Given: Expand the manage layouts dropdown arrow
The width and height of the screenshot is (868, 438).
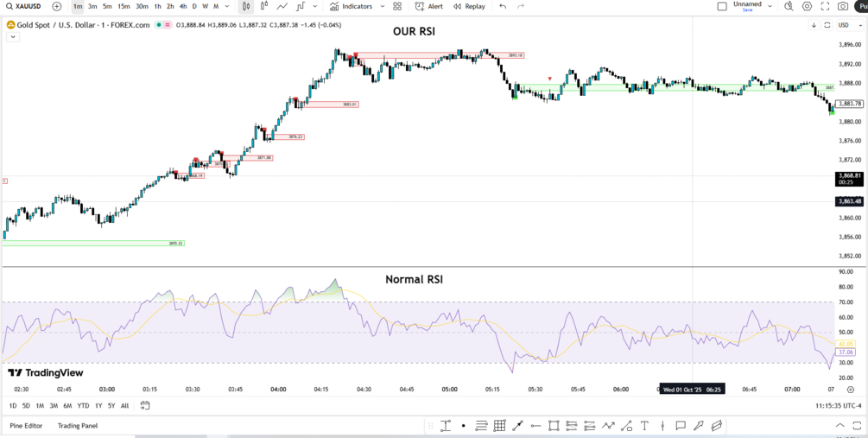Looking at the screenshot, I should [x=771, y=7].
